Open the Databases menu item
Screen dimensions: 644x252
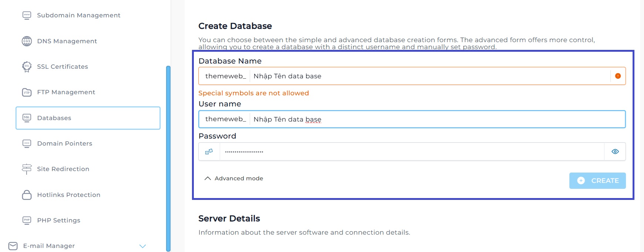[x=88, y=118]
